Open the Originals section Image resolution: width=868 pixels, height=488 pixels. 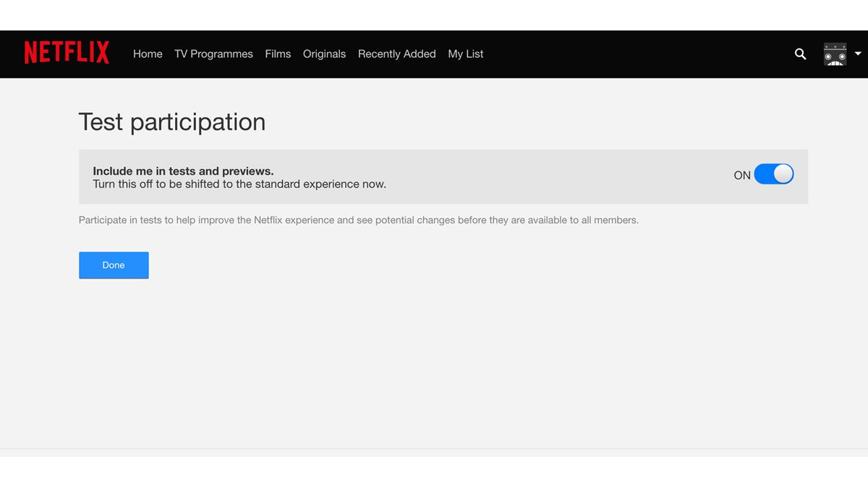[324, 54]
